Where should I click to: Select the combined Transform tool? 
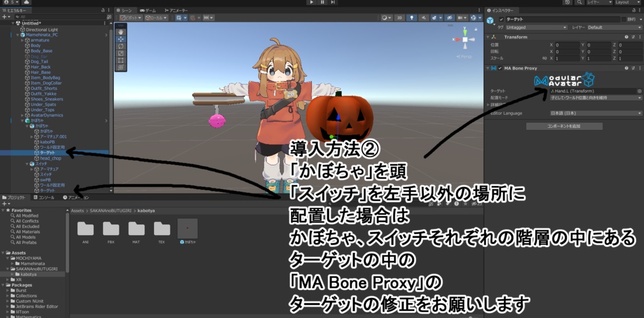point(121,67)
